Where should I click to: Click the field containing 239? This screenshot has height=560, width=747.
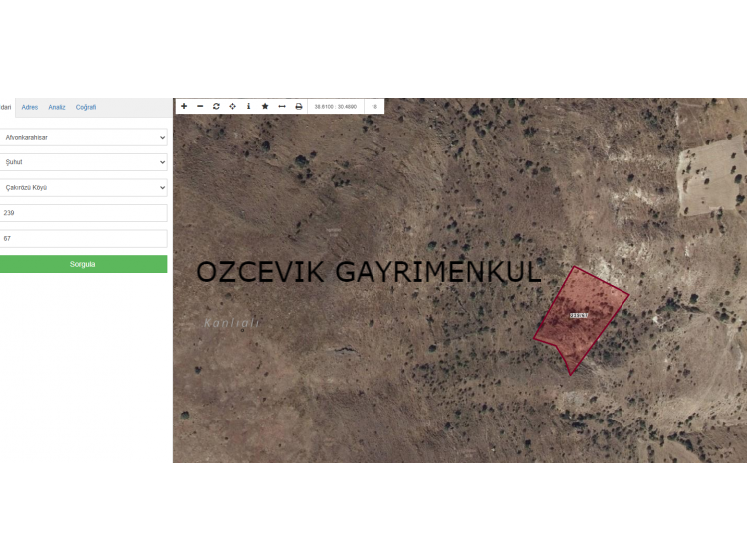84,213
